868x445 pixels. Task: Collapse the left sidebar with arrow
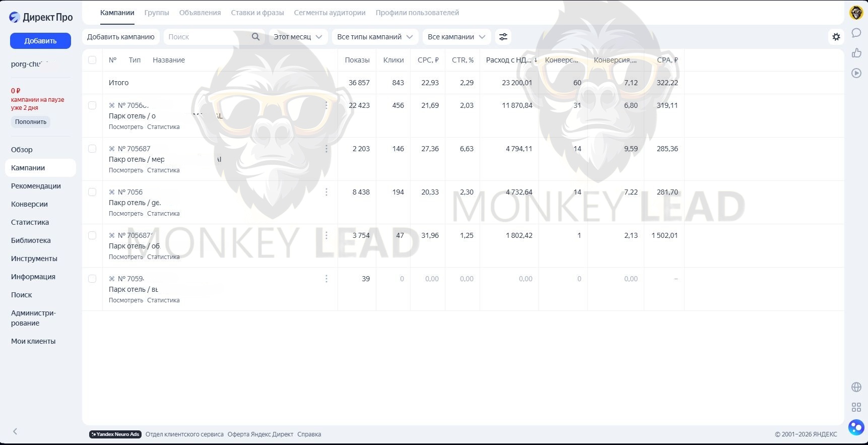tap(15, 431)
